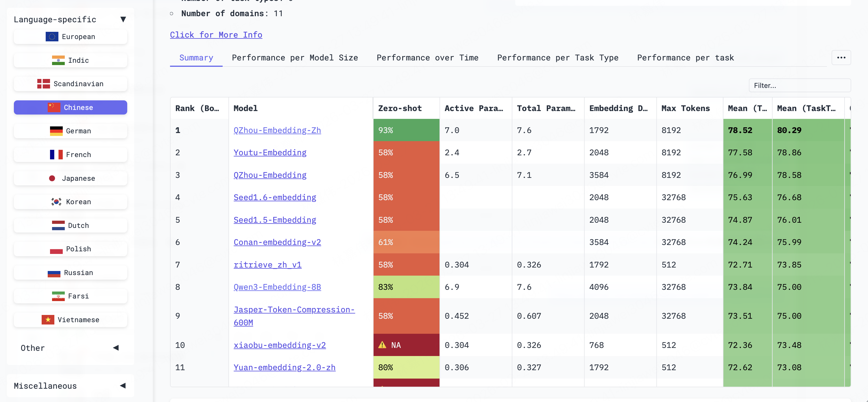Image resolution: width=868 pixels, height=402 pixels.
Task: Click the Danish flag beside Scandinavian
Action: click(x=43, y=84)
